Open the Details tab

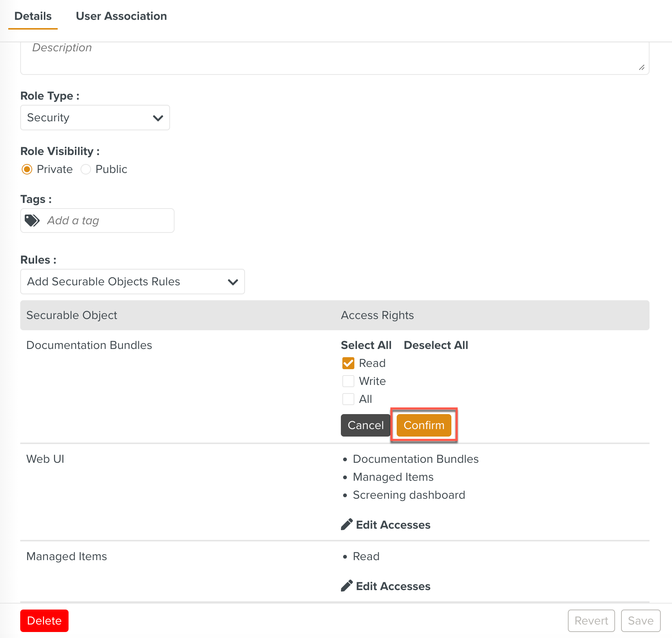tap(33, 16)
